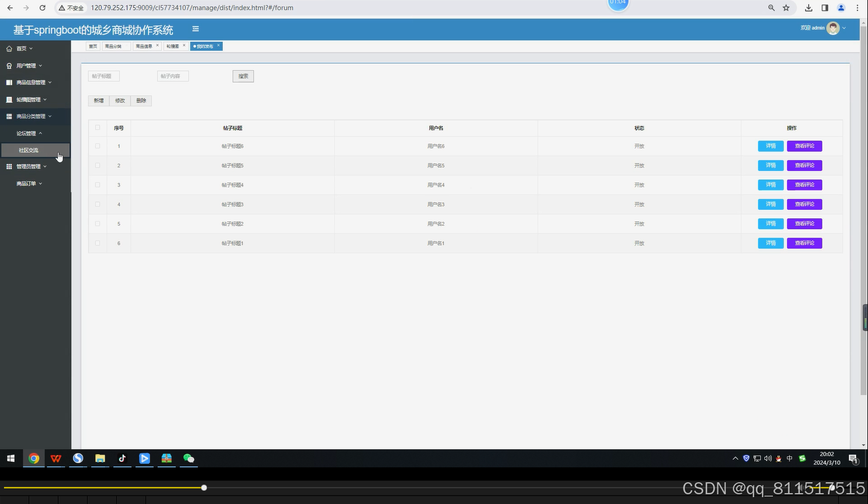Image resolution: width=868 pixels, height=504 pixels.
Task: Expand the 轮播图管理 sidebar menu
Action: coord(35,100)
